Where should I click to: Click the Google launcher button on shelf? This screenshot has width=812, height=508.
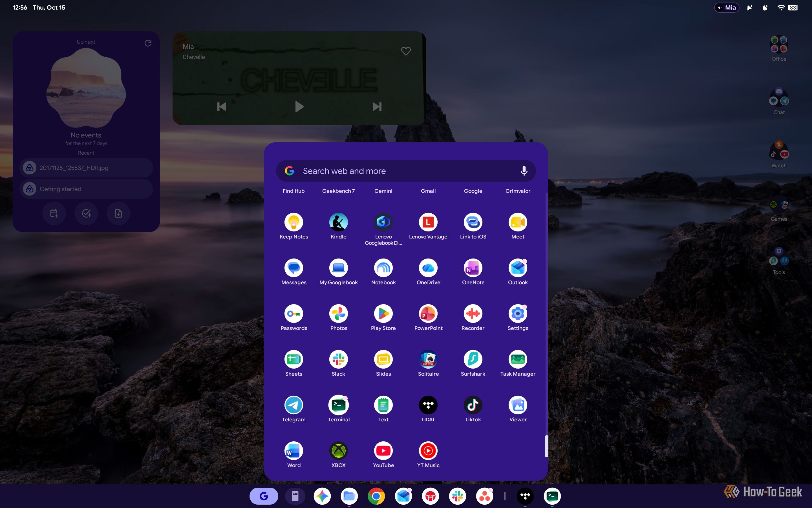pyautogui.click(x=264, y=496)
